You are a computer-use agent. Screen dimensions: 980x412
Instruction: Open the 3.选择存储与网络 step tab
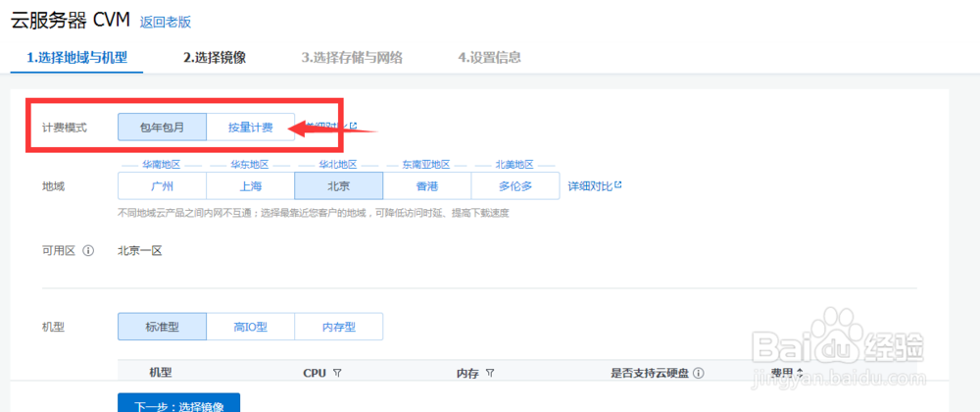tap(352, 58)
